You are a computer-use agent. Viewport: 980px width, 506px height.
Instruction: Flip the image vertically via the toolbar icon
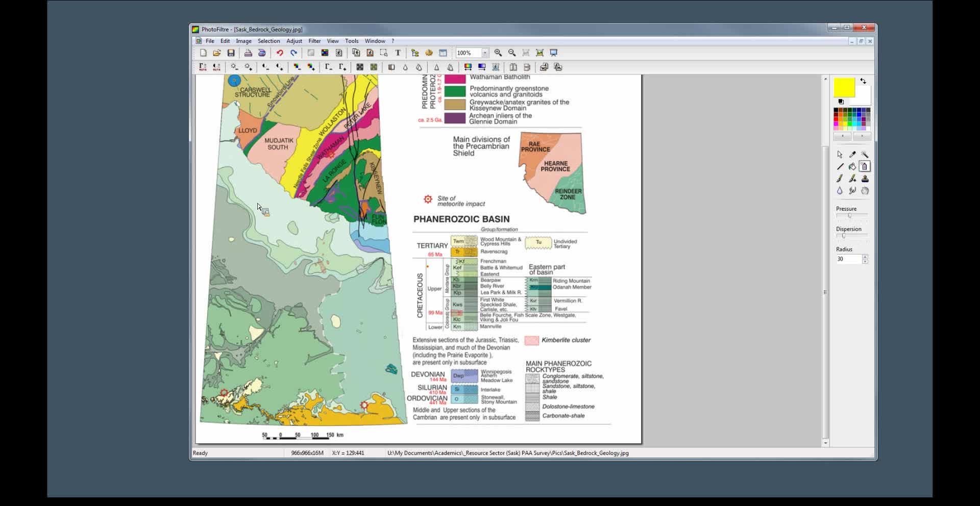(527, 67)
